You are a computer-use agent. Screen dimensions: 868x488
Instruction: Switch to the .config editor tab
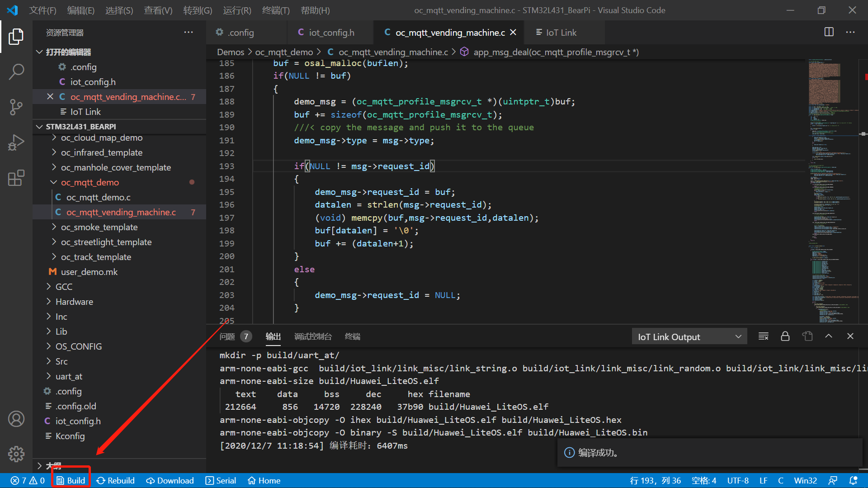coord(247,33)
